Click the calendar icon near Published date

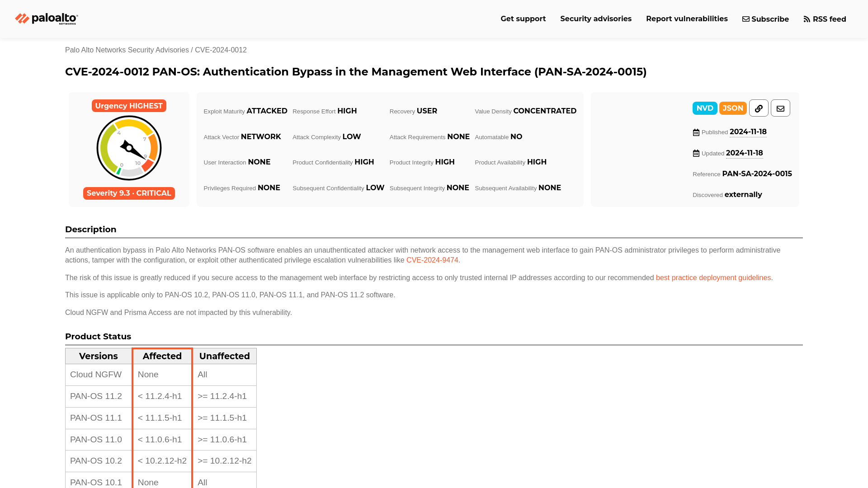pyautogui.click(x=696, y=131)
